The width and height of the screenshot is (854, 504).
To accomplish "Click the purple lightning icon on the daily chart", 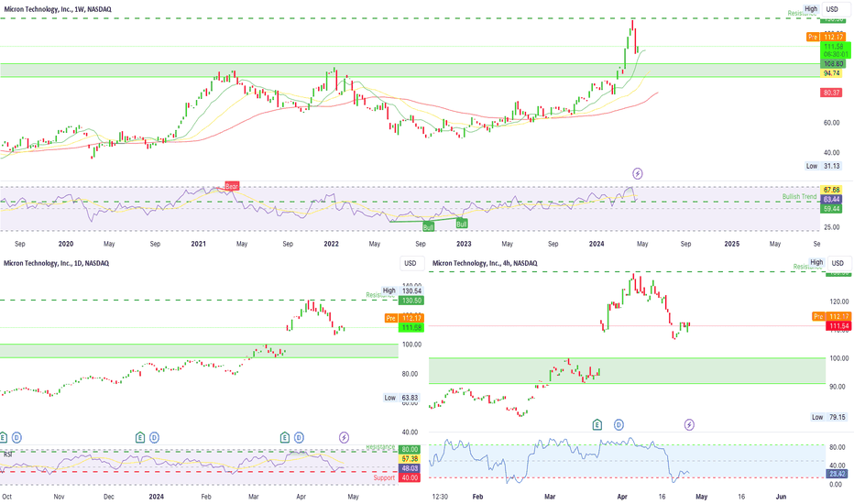I will point(344,437).
